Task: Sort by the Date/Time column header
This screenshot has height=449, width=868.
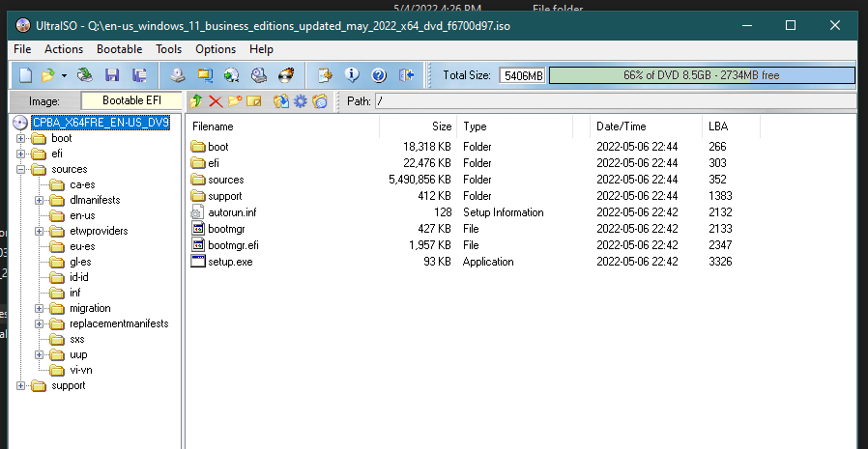Action: [646, 126]
